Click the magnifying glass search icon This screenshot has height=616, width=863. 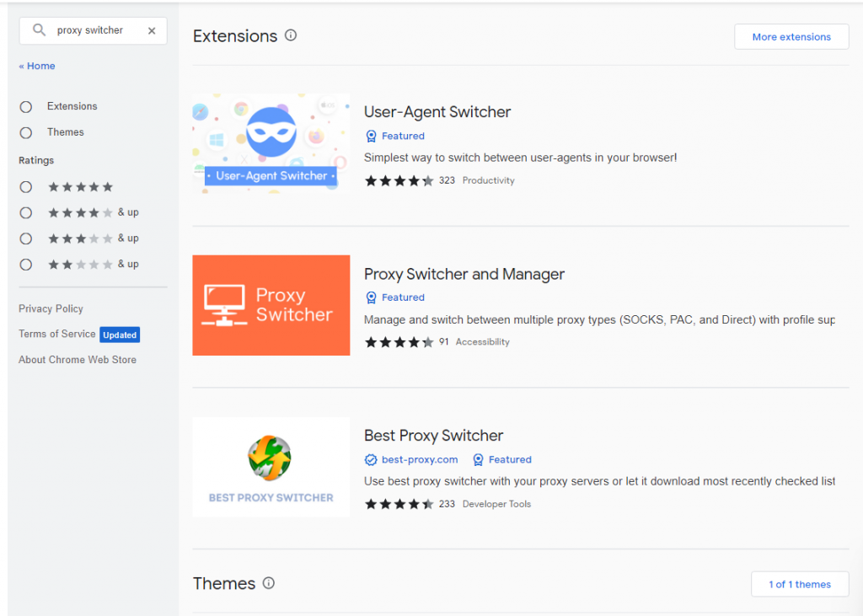[39, 30]
